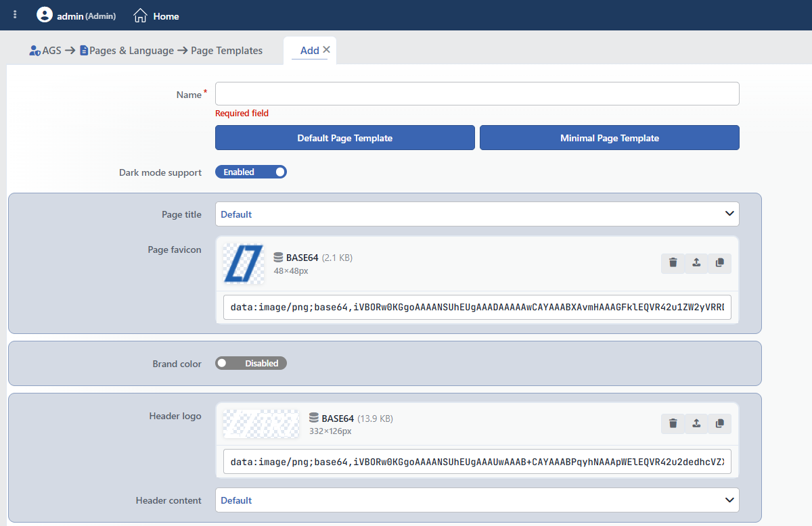The width and height of the screenshot is (812, 526).
Task: Click the 'Dark mode support' label
Action: 160,173
